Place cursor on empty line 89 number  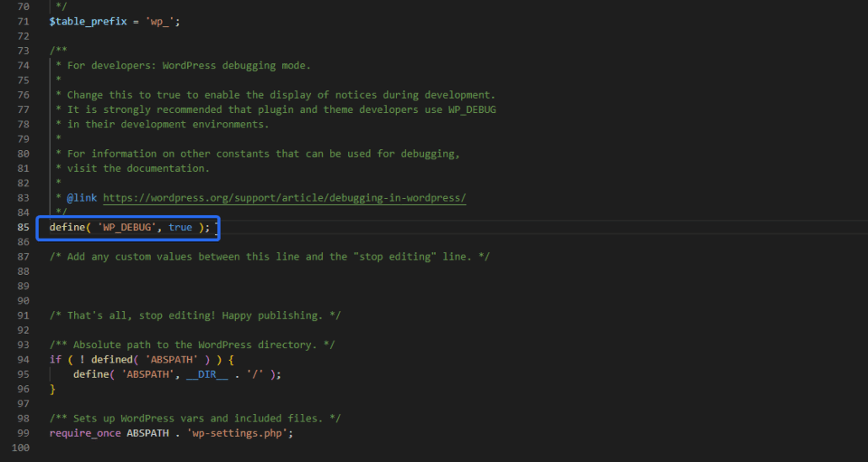coord(24,286)
